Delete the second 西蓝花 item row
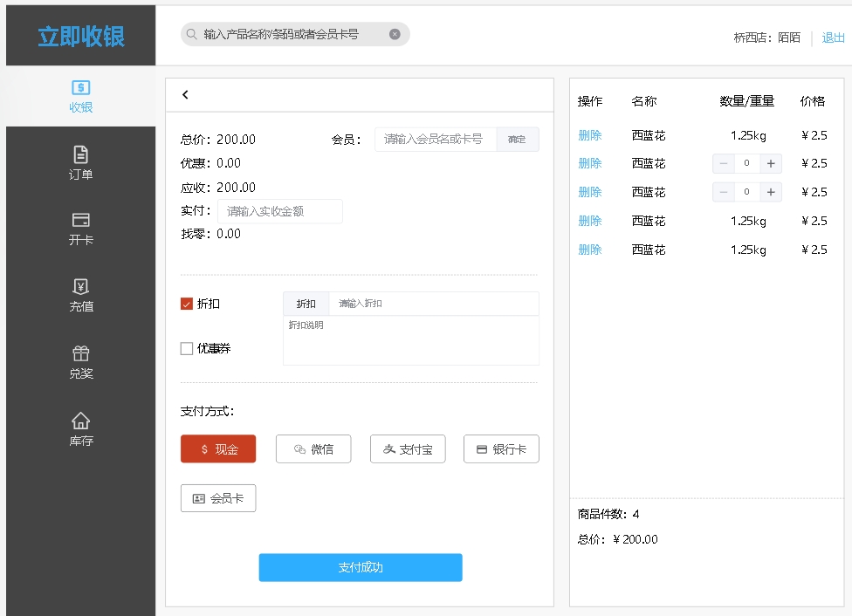This screenshot has width=852, height=616. point(589,163)
